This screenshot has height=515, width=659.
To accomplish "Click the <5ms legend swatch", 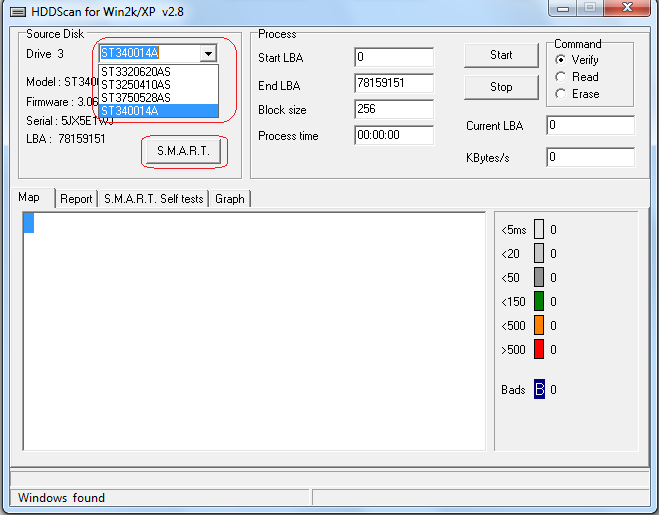I will (539, 230).
